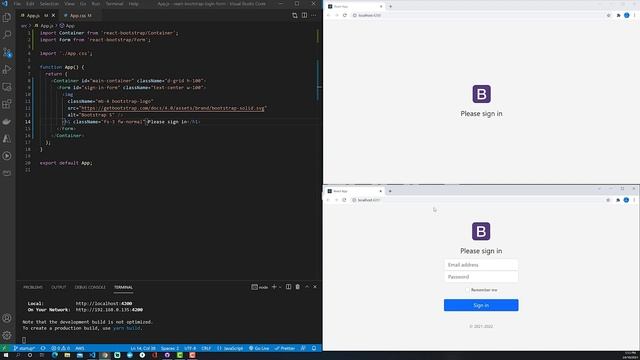Click the CRLF line ending indicator
Viewport: 640px width, 360px height.
click(x=206, y=348)
